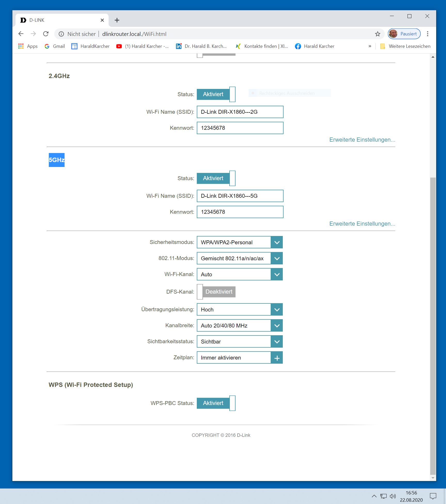Click the address bar URL dlinkrouter.local./WiFi.html
Screen dimensions: 446x504
point(134,34)
